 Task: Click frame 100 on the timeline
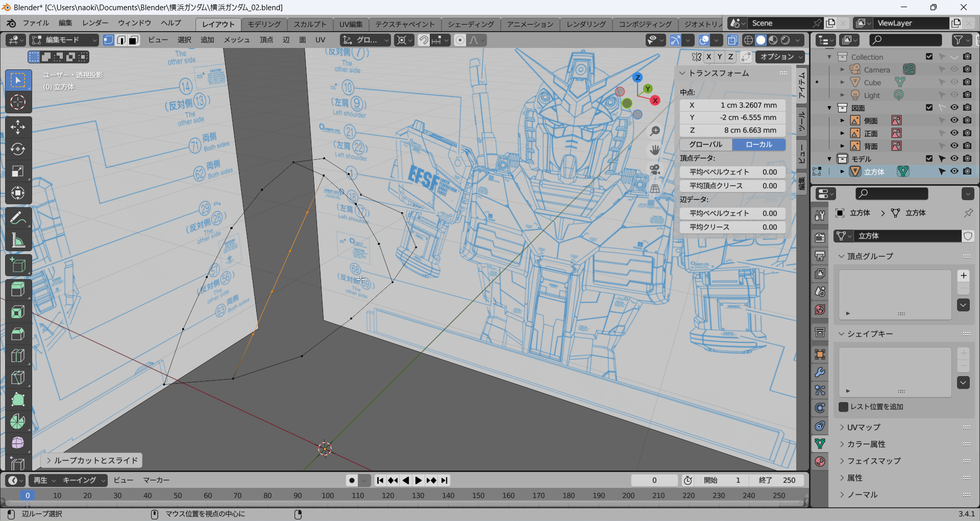tap(328, 495)
